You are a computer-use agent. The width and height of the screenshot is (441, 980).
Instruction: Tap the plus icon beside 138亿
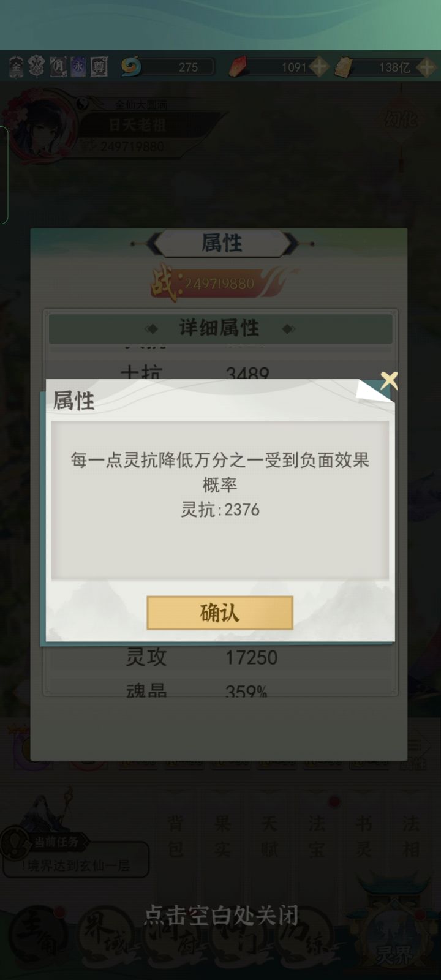click(426, 67)
